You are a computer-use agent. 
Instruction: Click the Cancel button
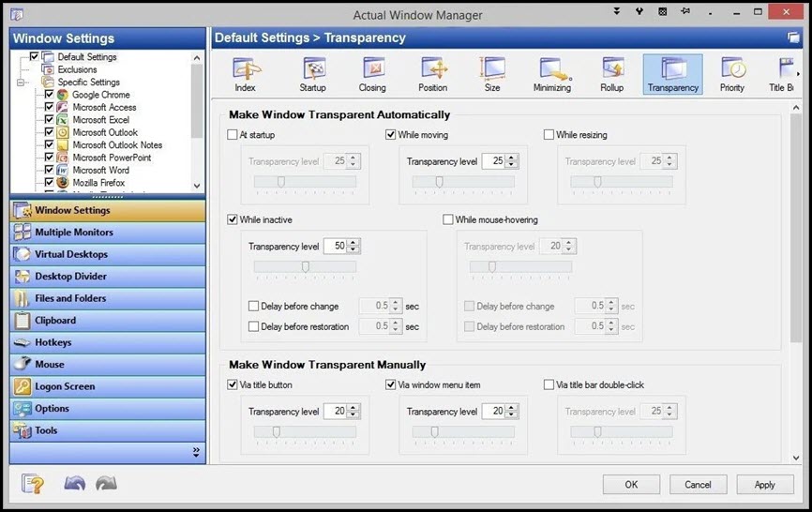(x=698, y=485)
